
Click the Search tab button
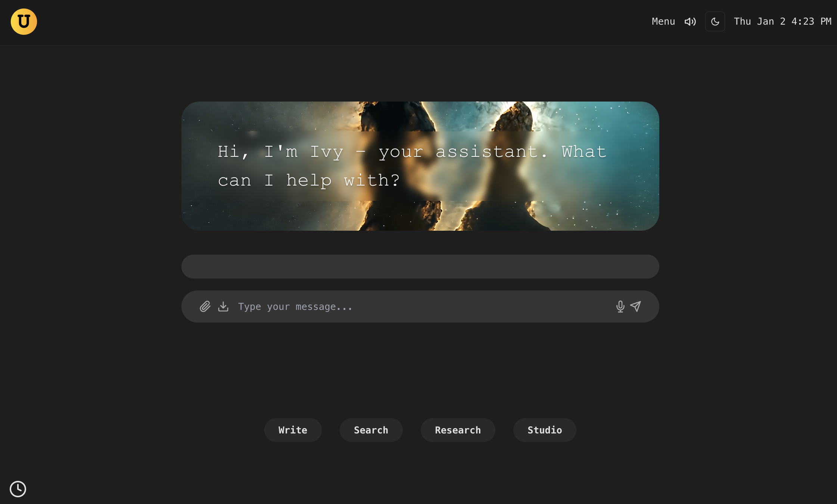371,430
